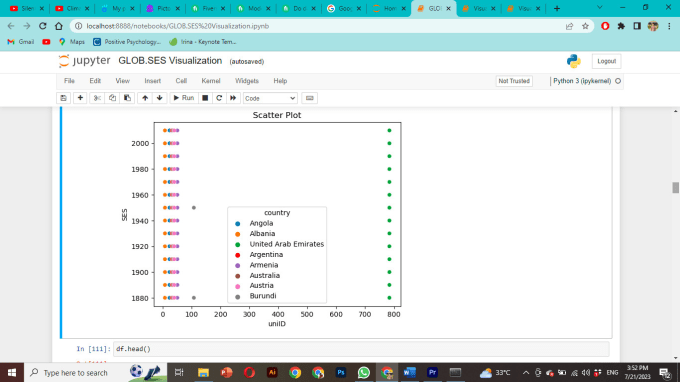Click the Jupyter logo
The height and width of the screenshot is (382, 680).
click(x=85, y=61)
